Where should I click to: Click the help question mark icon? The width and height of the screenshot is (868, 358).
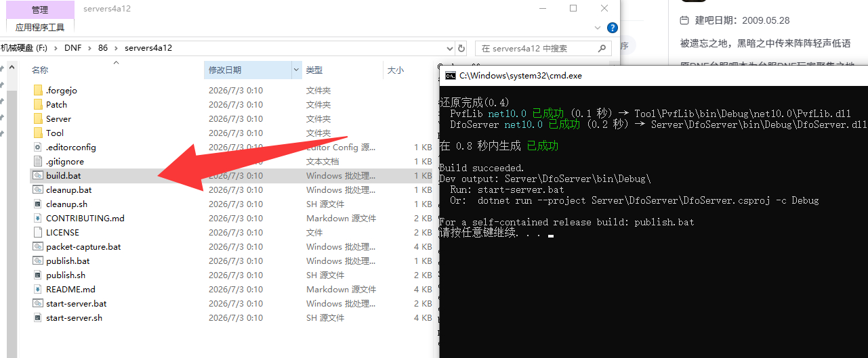[613, 28]
